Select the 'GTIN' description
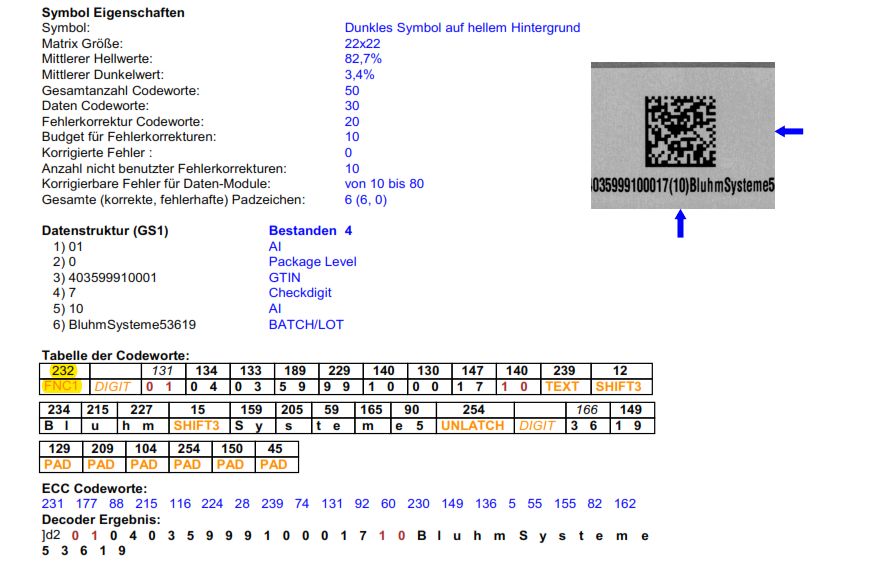 click(284, 278)
